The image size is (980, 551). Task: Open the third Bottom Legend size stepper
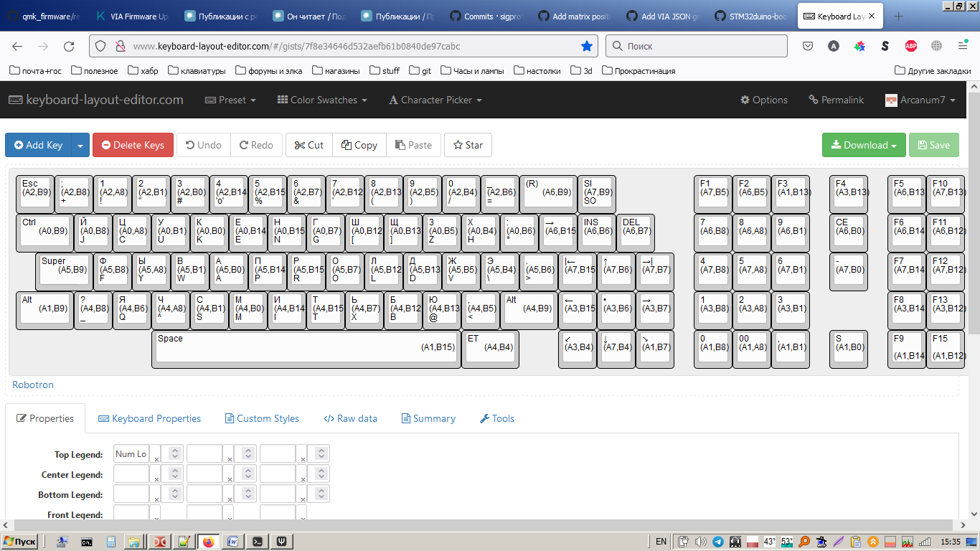click(x=321, y=494)
